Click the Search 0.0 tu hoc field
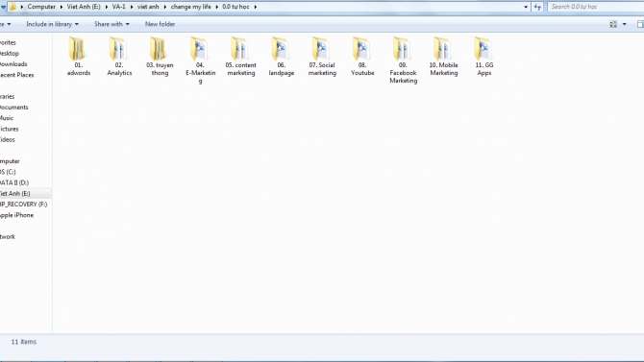This screenshot has height=362, width=644. coord(596,7)
